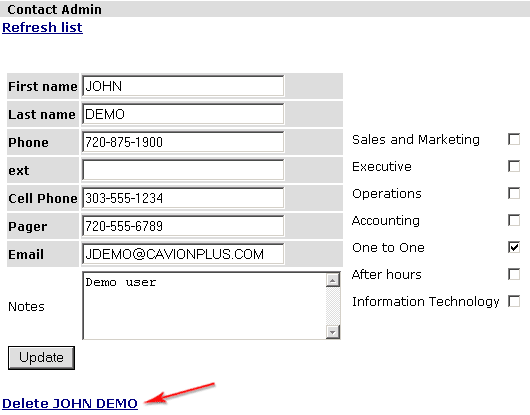Click the Refresh list link

tap(42, 27)
